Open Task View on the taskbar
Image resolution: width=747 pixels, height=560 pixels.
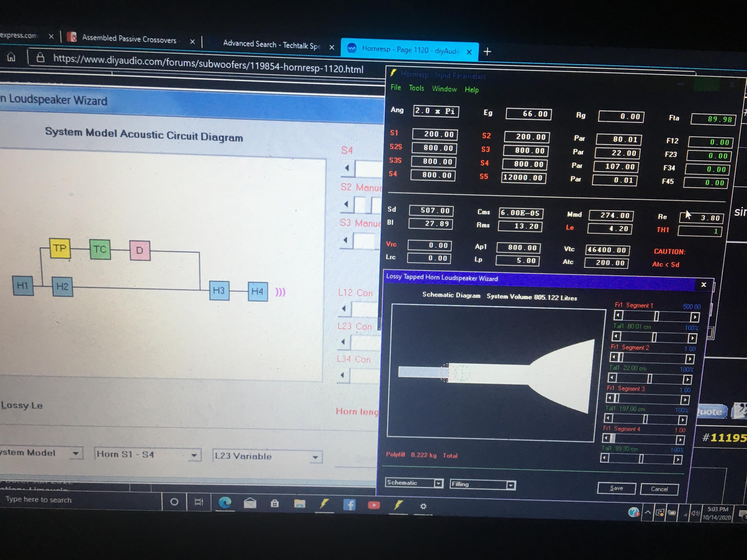[x=199, y=502]
